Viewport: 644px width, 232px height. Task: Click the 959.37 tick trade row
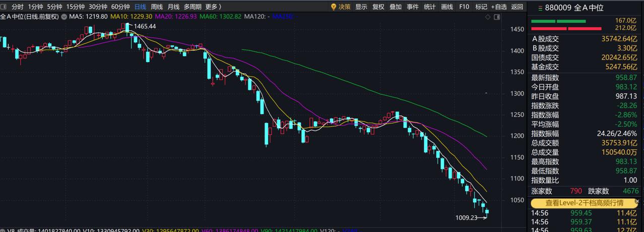click(x=586, y=222)
